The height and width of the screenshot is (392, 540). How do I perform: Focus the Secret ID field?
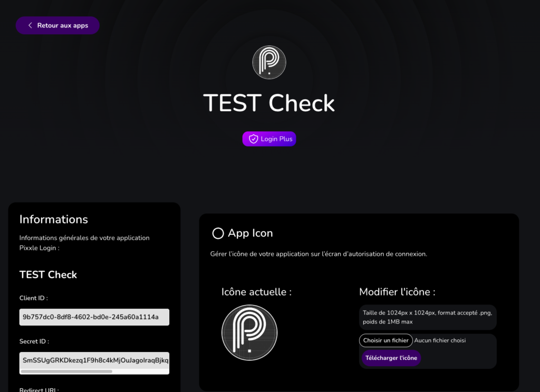click(94, 360)
